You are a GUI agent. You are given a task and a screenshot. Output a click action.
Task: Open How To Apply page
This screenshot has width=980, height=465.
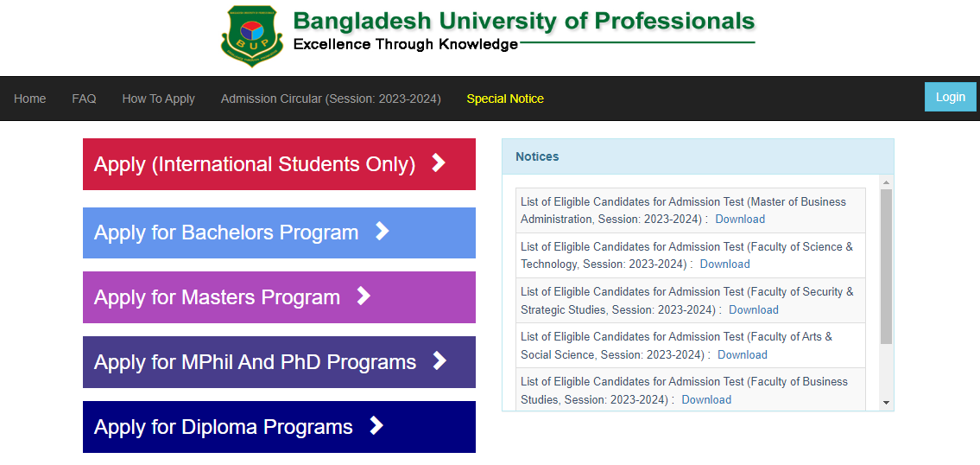pos(159,99)
